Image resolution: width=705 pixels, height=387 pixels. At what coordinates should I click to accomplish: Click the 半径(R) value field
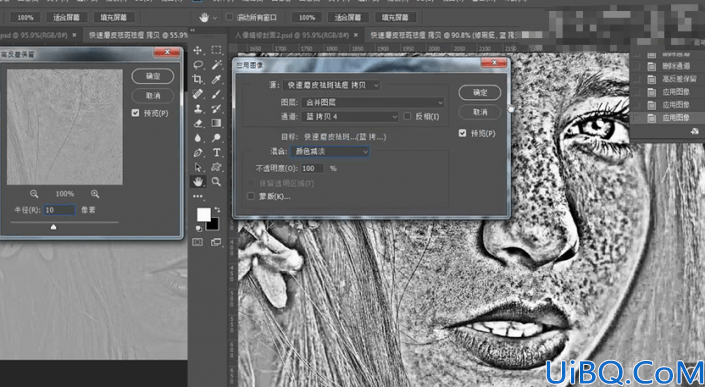[x=59, y=210]
